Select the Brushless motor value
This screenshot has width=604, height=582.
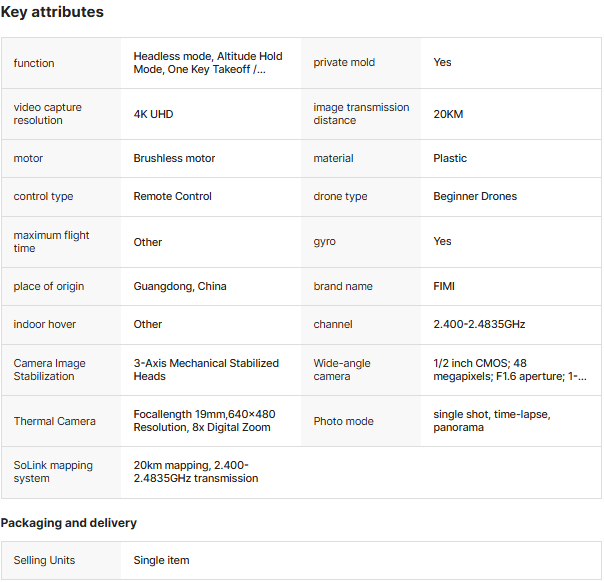coord(174,158)
